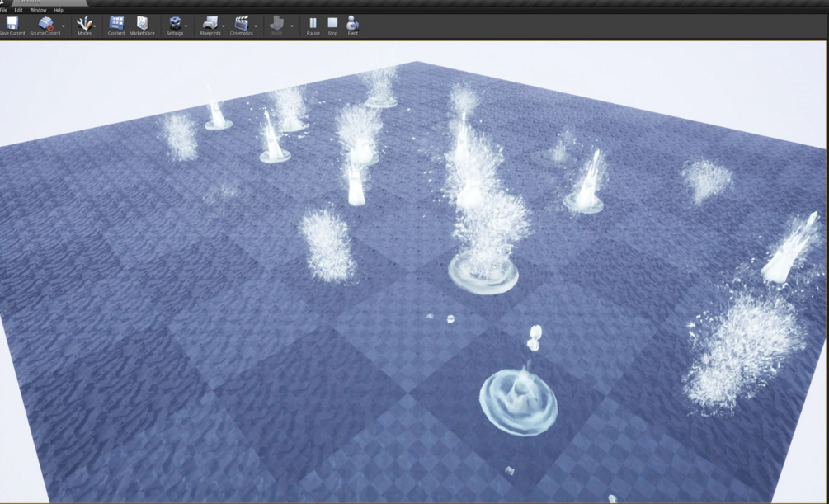Screen dimensions: 829x504
Task: Open the File menu
Action: point(3,10)
